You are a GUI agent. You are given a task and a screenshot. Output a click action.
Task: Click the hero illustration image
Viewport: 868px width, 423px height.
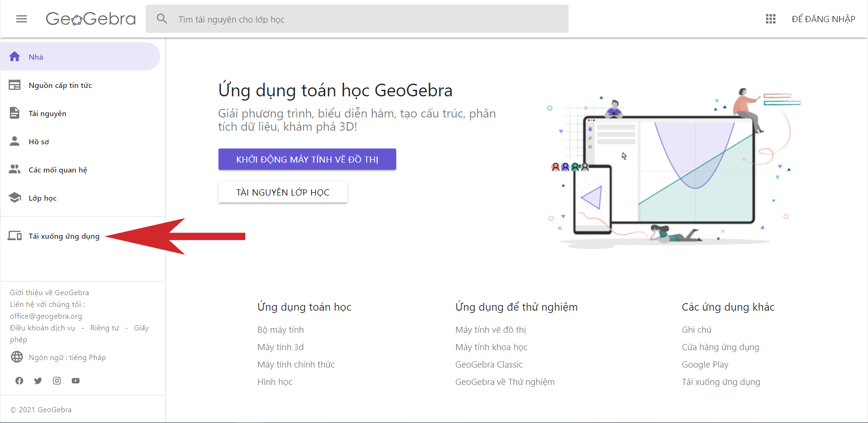pos(674,167)
